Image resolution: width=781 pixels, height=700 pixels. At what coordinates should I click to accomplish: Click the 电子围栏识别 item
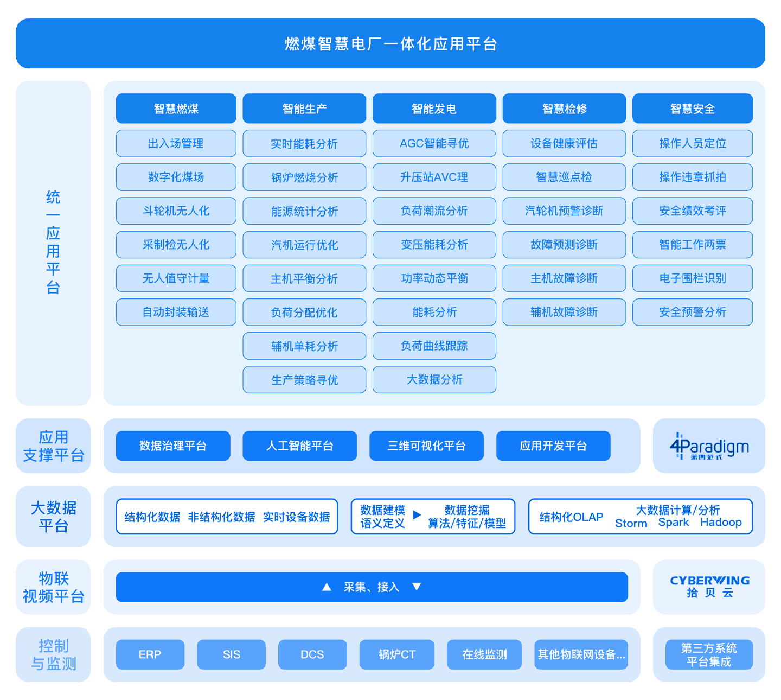point(693,278)
